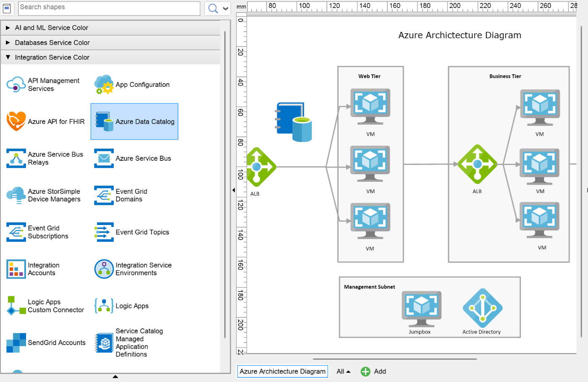Select the bottom VM in Web Tier
This screenshot has height=382, width=588.
[x=370, y=221]
